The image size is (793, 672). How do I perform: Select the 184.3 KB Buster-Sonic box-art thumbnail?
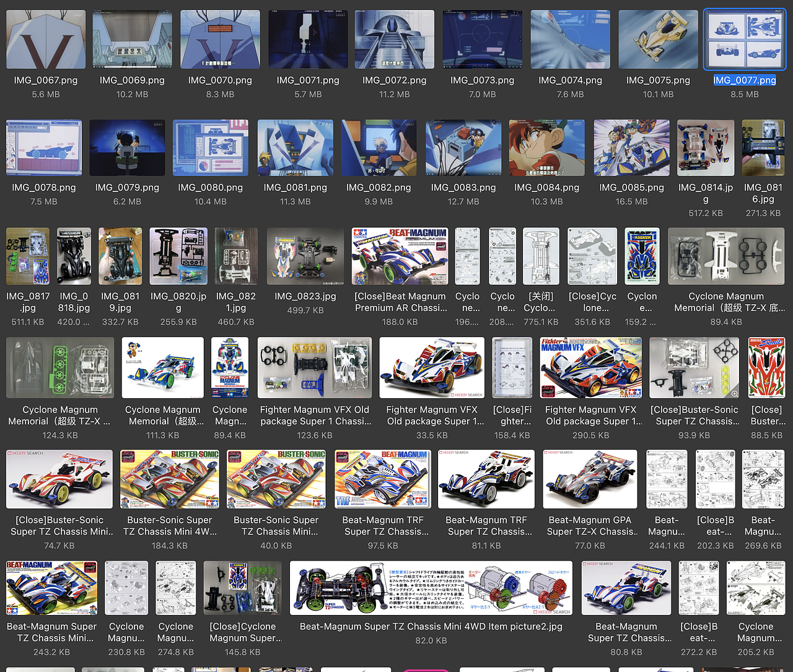point(170,479)
